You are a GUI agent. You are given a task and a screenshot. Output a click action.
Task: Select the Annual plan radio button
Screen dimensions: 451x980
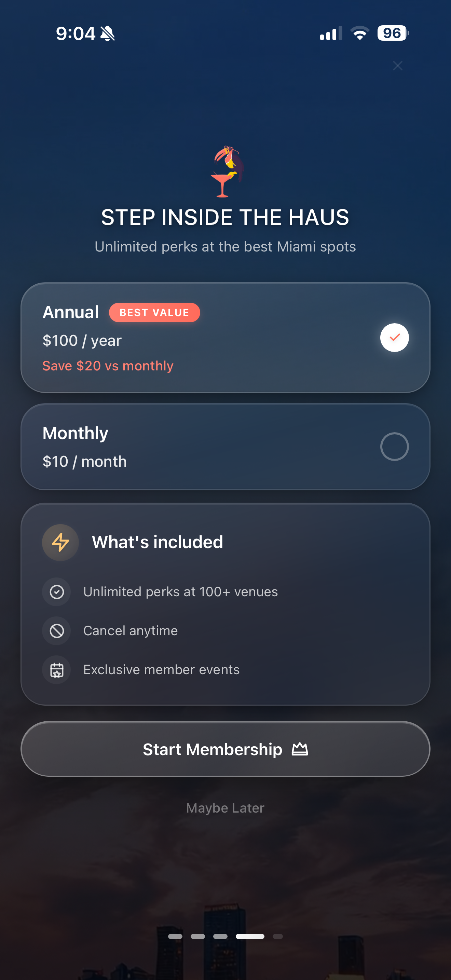pyautogui.click(x=394, y=338)
